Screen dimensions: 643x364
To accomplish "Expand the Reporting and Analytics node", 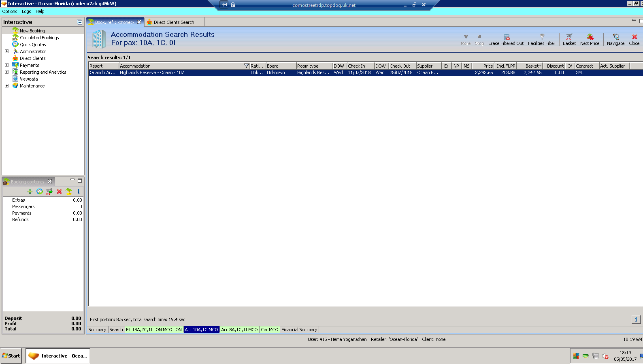I will click(6, 72).
